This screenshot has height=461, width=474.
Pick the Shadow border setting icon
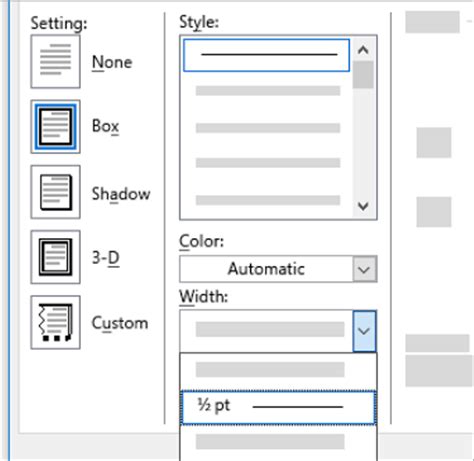pyautogui.click(x=55, y=192)
